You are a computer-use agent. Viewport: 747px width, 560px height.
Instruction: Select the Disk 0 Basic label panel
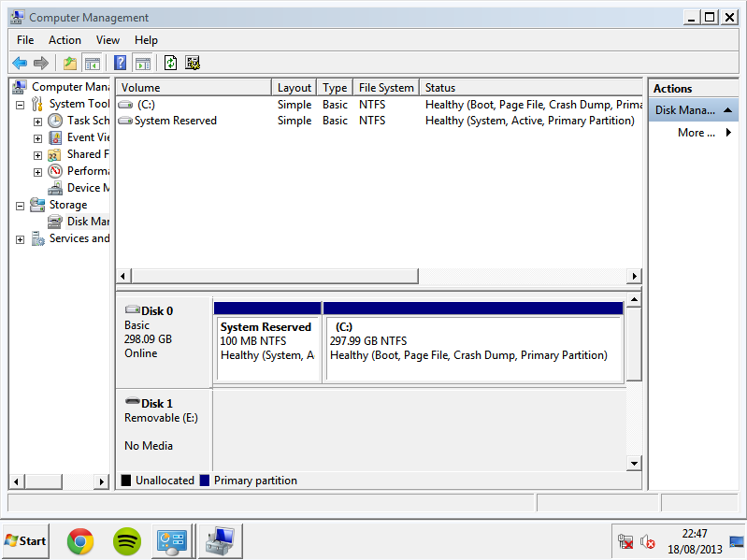[165, 342]
